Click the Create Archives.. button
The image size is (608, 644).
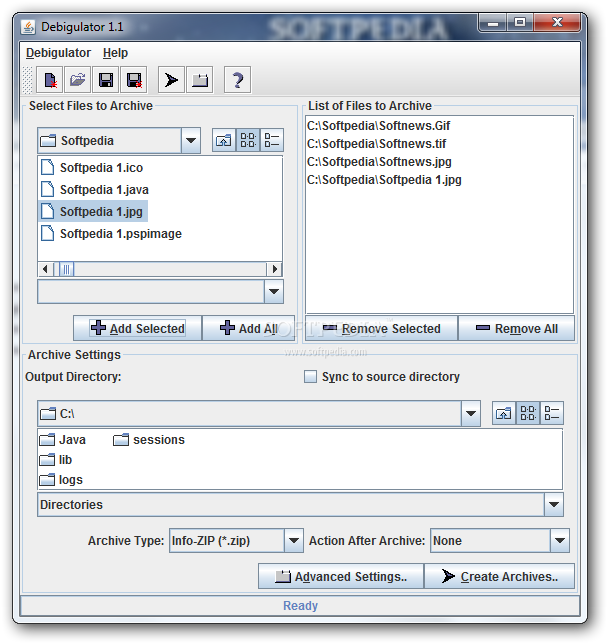(x=499, y=576)
